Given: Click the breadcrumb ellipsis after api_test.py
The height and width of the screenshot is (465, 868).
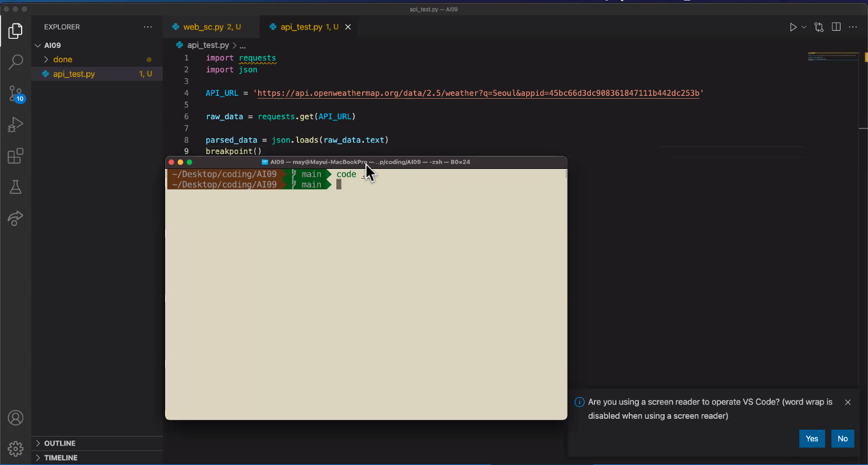Looking at the screenshot, I should click(x=243, y=45).
